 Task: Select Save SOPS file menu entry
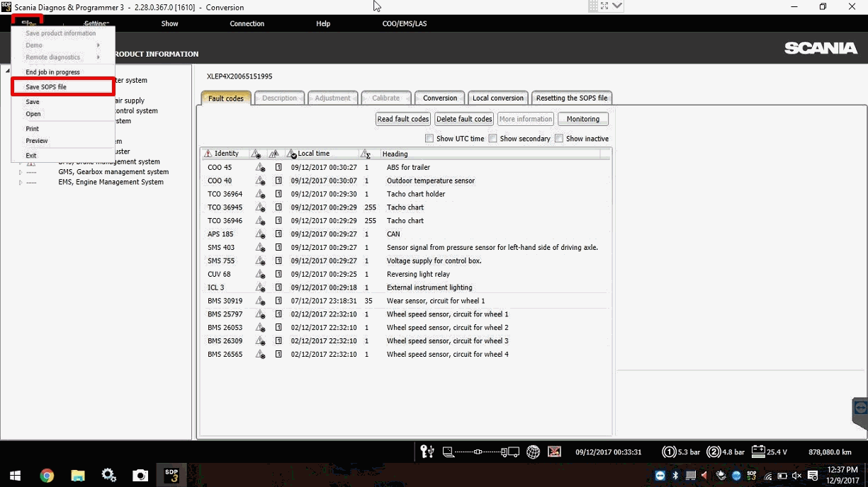pyautogui.click(x=63, y=87)
